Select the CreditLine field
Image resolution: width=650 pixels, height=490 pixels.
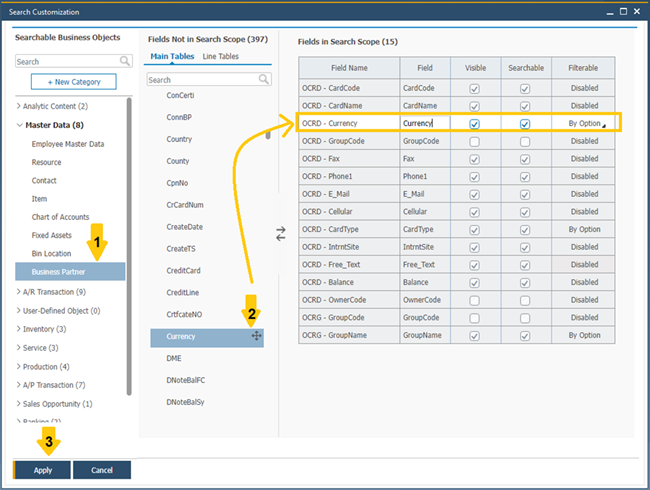tap(183, 292)
